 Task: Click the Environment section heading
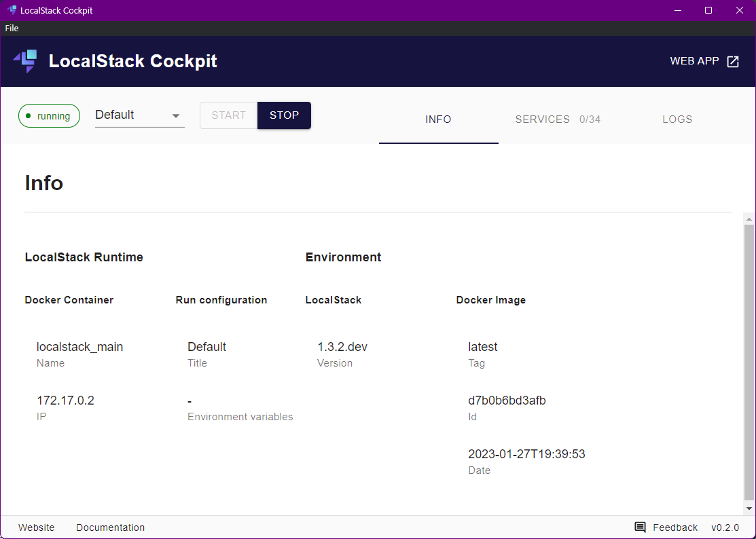point(343,257)
